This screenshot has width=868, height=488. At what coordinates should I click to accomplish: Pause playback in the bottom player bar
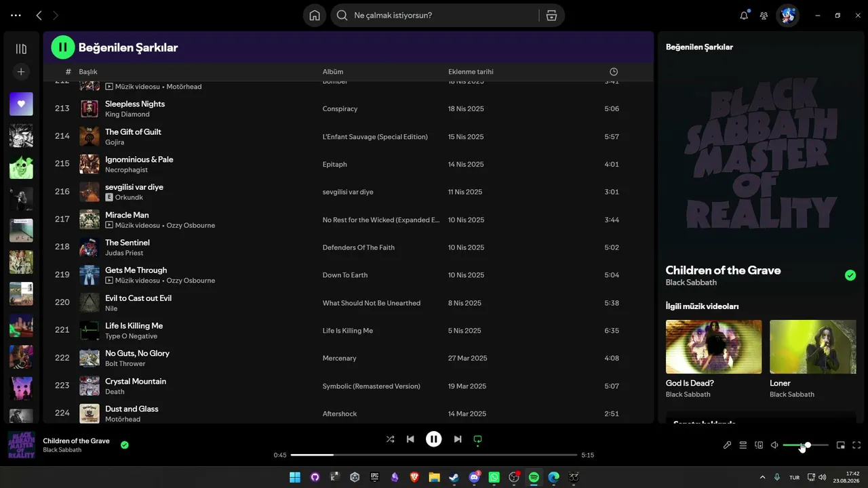coord(434,439)
